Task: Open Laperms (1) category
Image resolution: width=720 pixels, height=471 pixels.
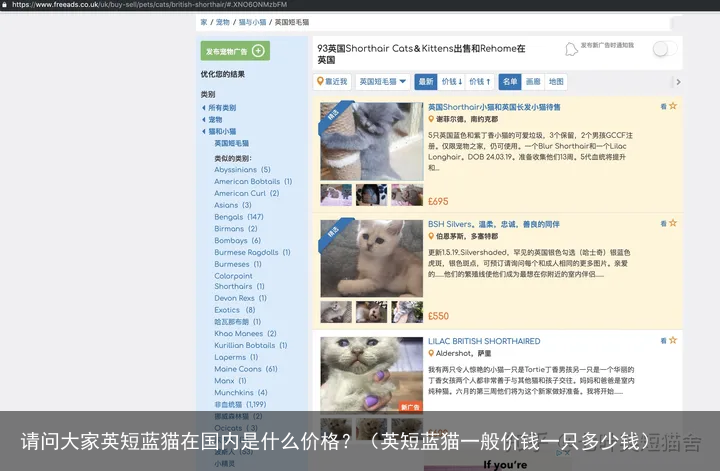Action: click(236, 357)
